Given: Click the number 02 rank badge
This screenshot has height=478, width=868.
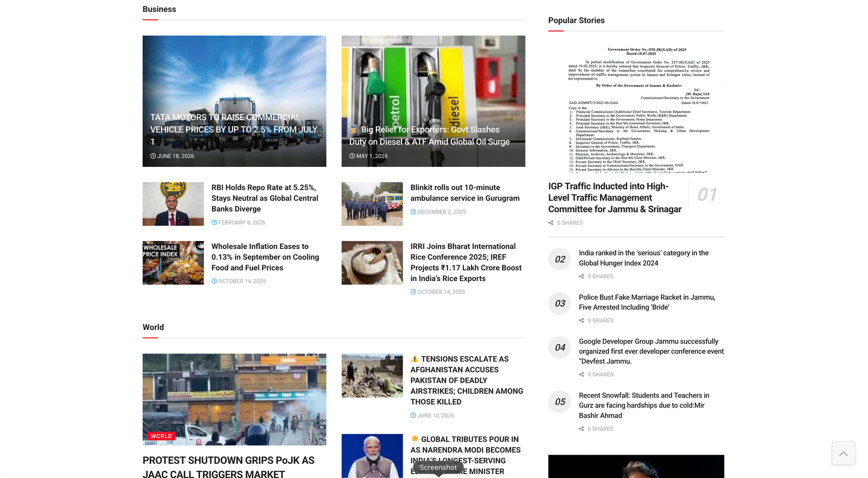Looking at the screenshot, I should [560, 260].
